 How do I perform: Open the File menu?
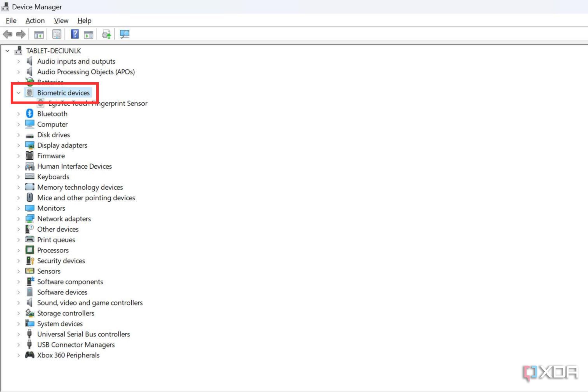(11, 21)
